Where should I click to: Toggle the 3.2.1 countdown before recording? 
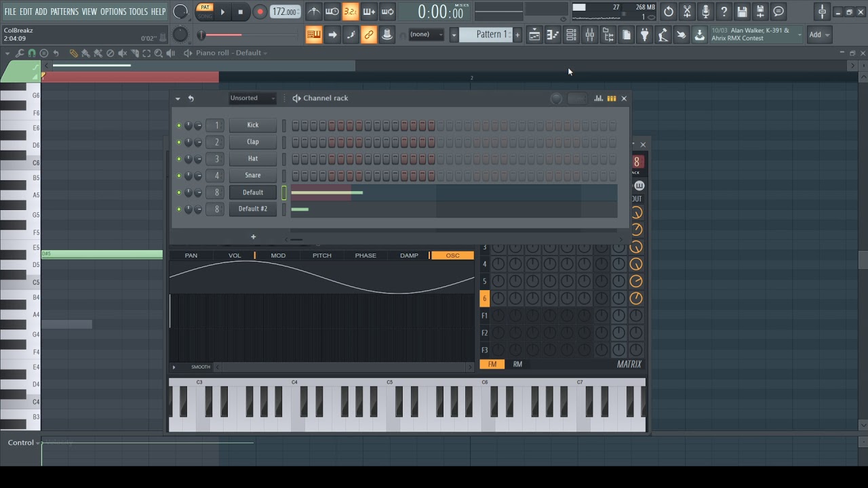(350, 12)
